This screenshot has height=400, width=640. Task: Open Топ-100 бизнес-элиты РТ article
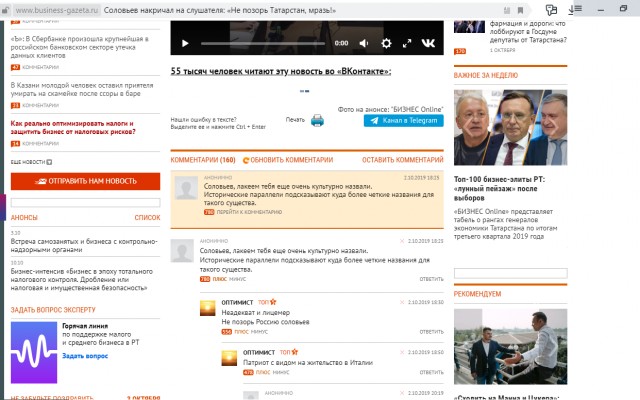click(x=499, y=189)
